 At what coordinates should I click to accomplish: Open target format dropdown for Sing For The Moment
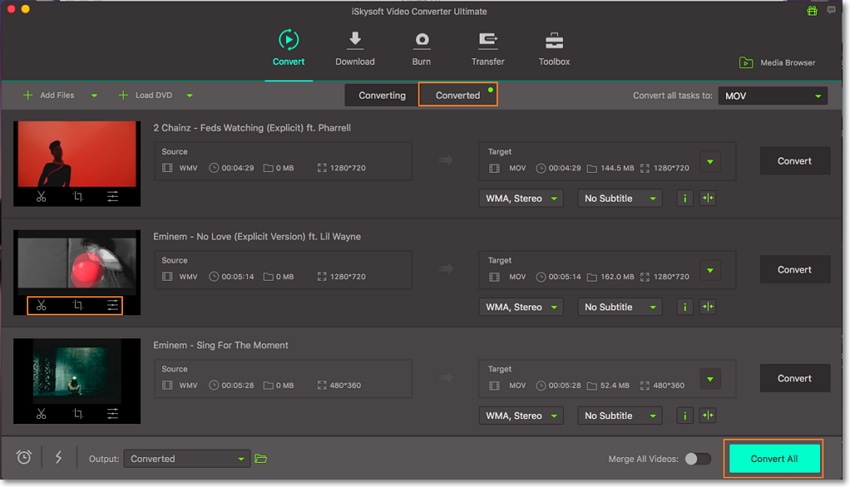click(710, 379)
